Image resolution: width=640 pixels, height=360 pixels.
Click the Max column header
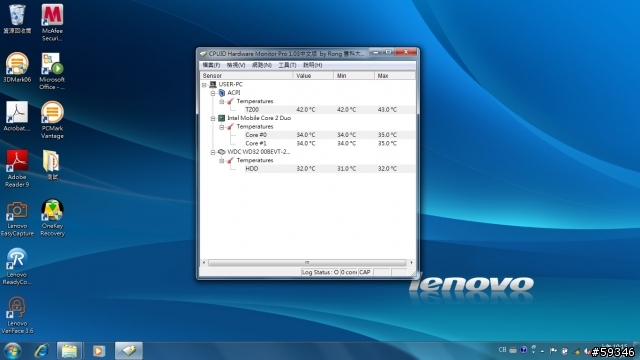click(x=394, y=76)
